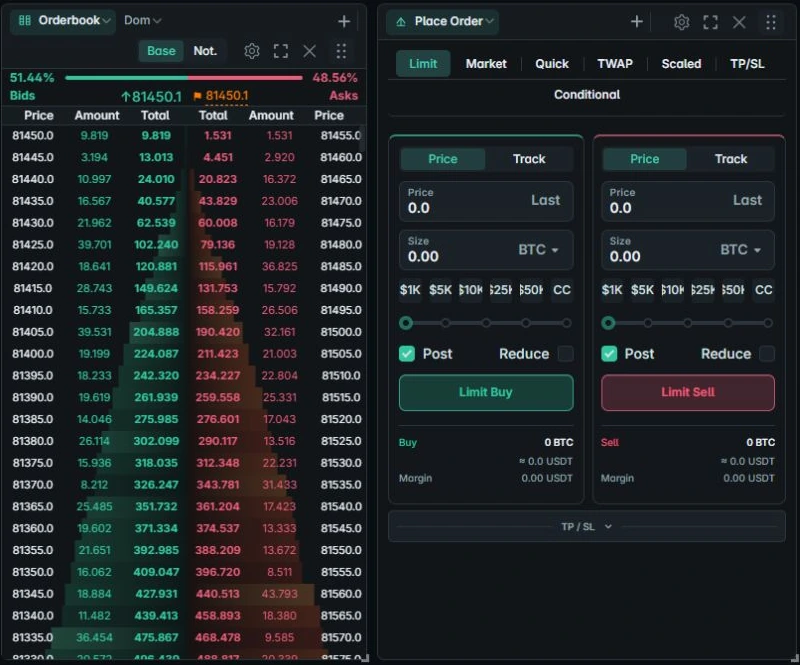Image resolution: width=800 pixels, height=665 pixels.
Task: Click the sell Size input field
Action: [688, 250]
